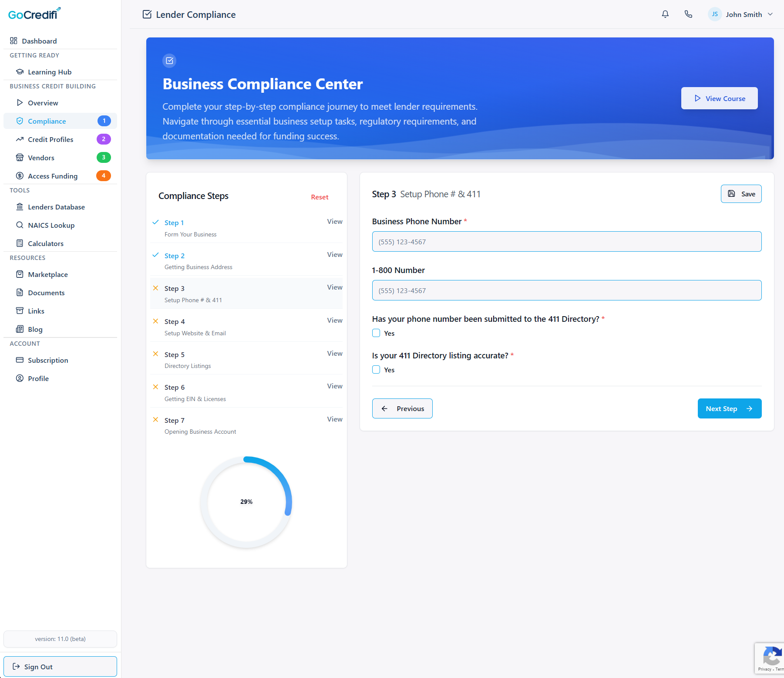Reset the compliance steps
The height and width of the screenshot is (678, 784).
[x=320, y=197]
